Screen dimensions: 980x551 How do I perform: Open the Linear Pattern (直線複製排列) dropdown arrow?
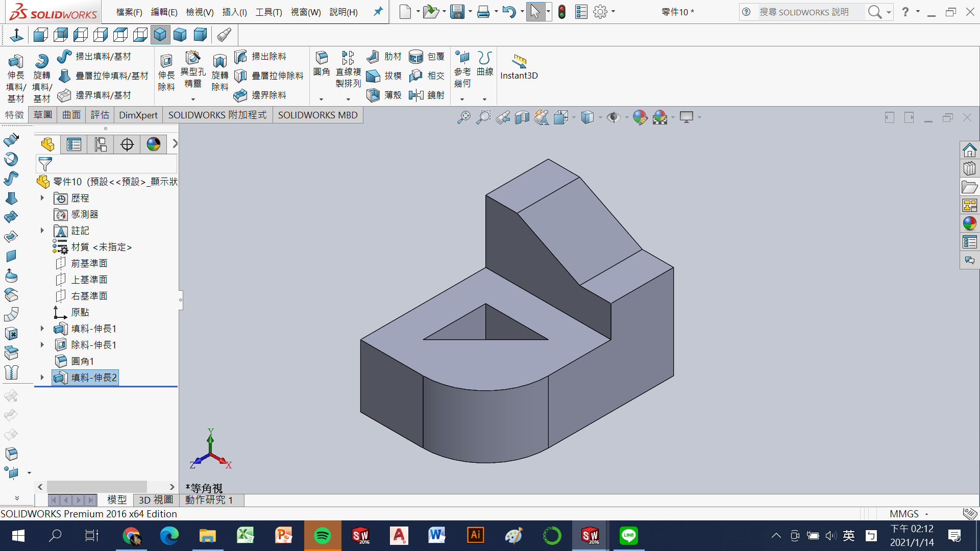(x=348, y=99)
